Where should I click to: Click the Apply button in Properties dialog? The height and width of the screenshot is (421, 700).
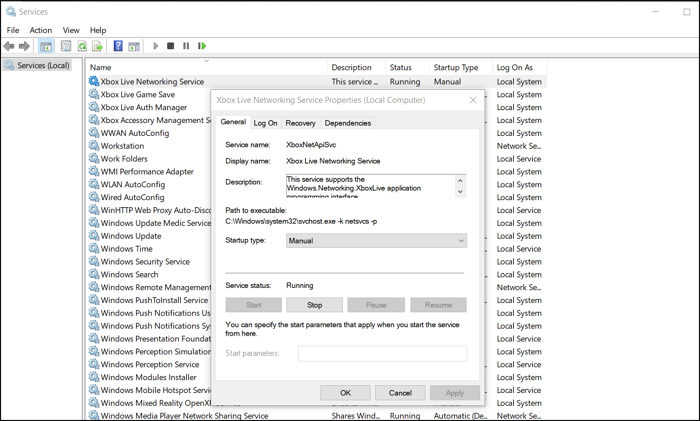(455, 393)
